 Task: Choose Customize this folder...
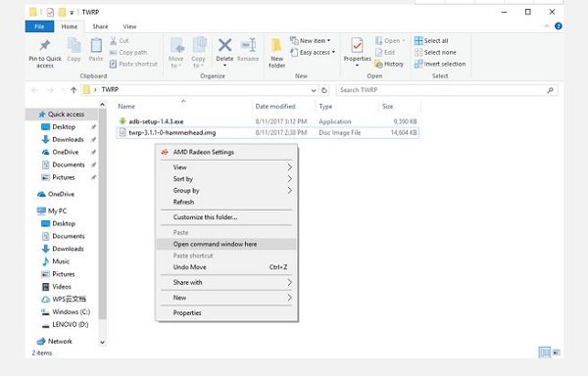[226, 217]
